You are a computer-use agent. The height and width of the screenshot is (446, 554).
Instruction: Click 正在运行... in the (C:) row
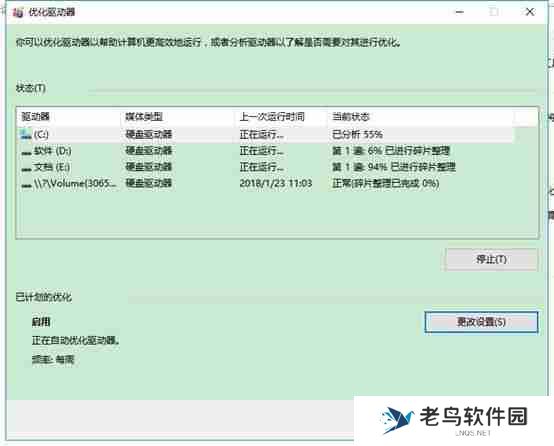tap(261, 134)
